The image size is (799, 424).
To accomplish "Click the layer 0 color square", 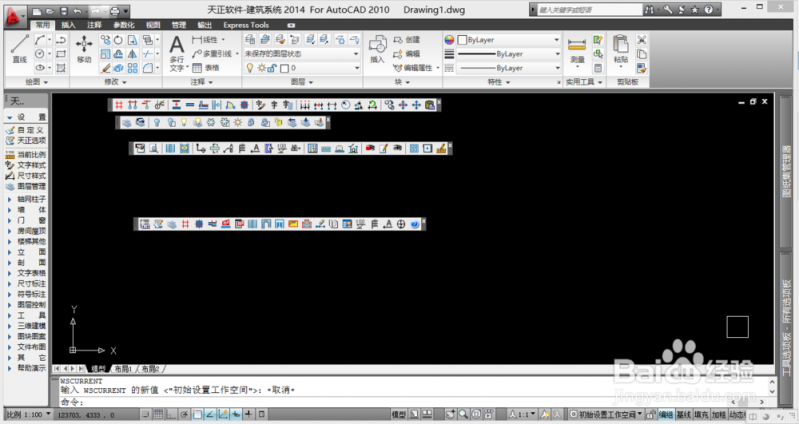I will click(x=284, y=68).
